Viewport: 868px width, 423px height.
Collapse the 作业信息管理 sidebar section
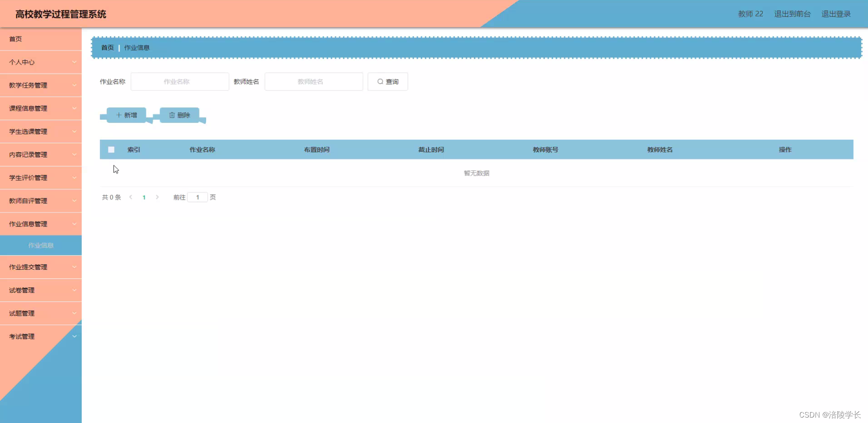(41, 224)
